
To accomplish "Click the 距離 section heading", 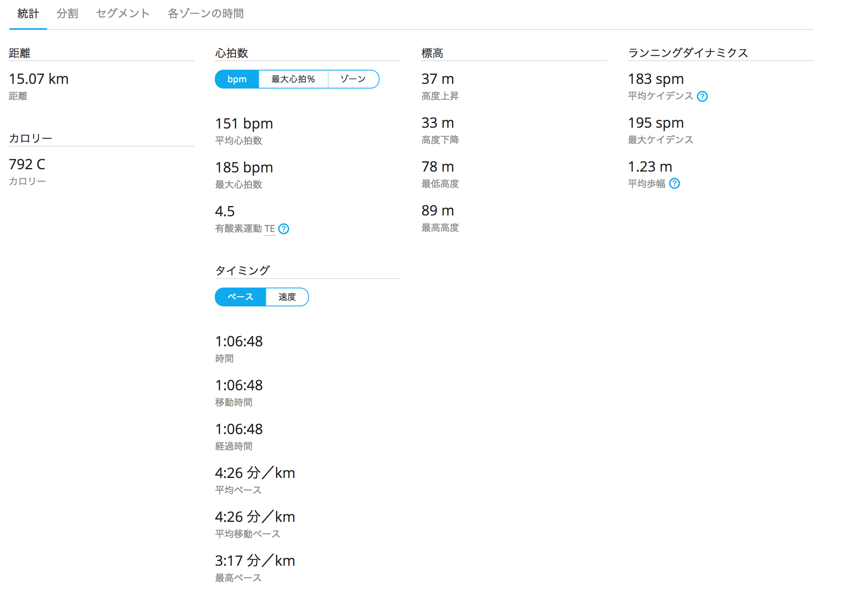I will click(20, 53).
